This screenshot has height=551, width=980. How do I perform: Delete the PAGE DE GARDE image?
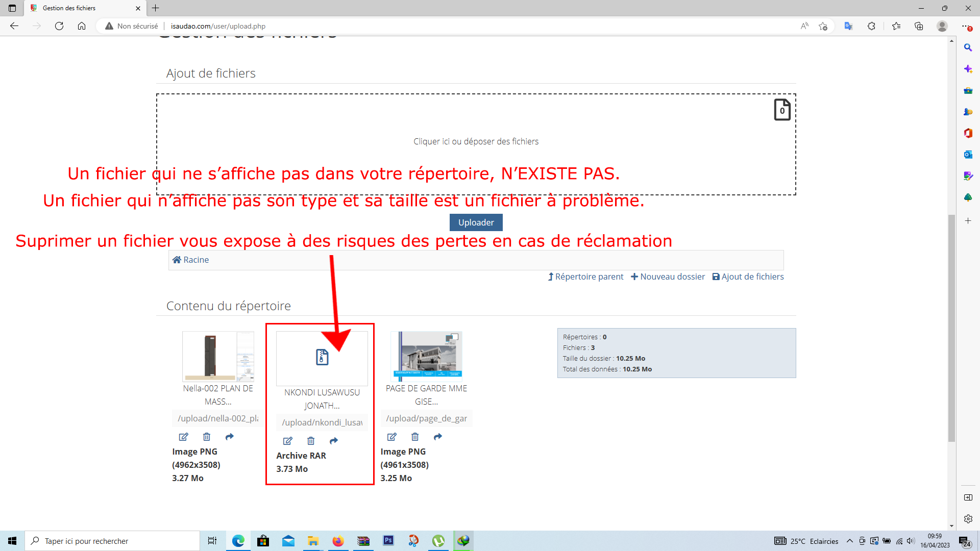(415, 437)
